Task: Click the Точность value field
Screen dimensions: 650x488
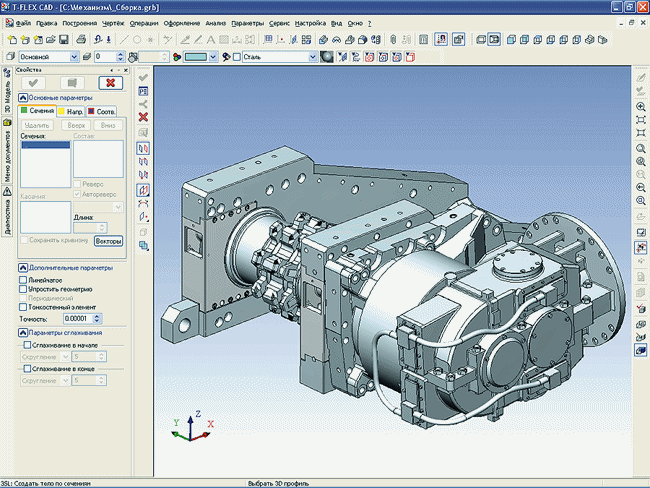Action: coord(78,318)
